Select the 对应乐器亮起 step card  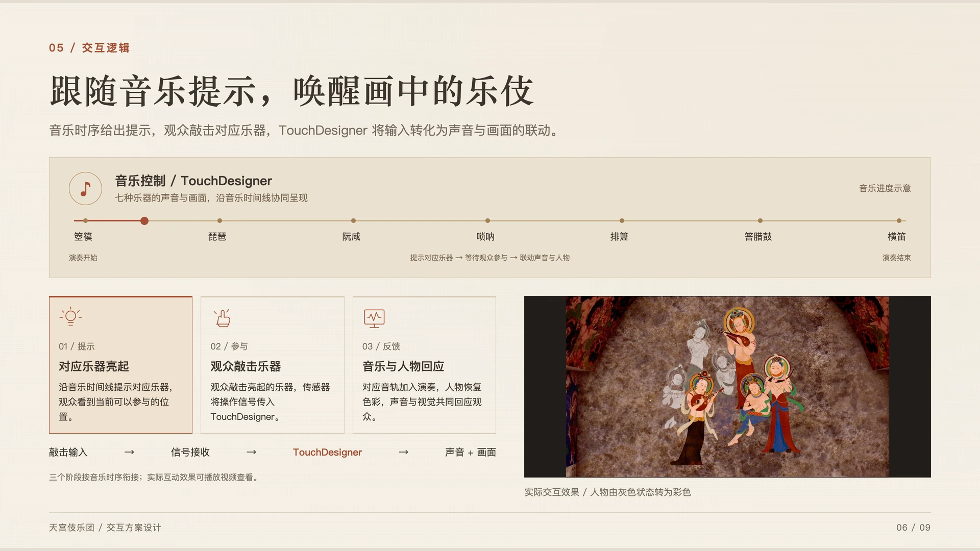click(x=120, y=365)
